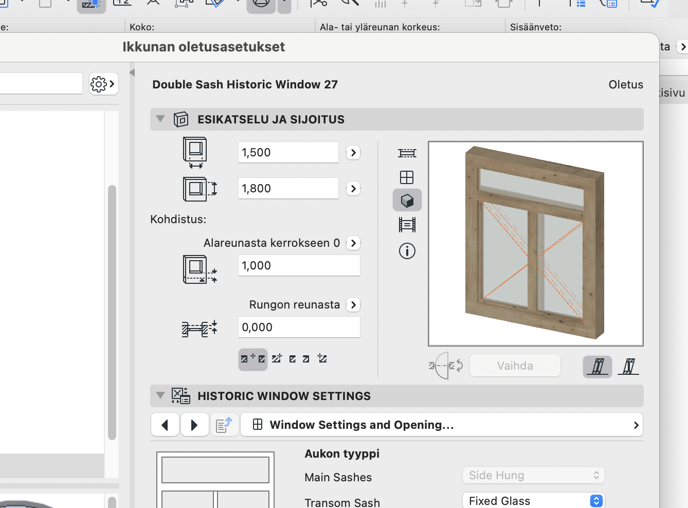Select the second window orientation toggle
Image resolution: width=688 pixels, height=508 pixels.
pos(628,366)
